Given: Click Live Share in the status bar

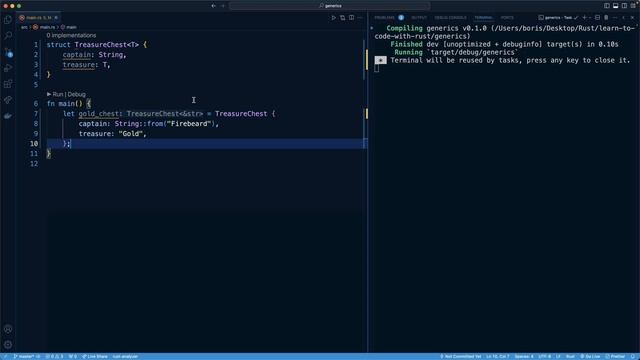Looking at the screenshot, I should 95,356.
